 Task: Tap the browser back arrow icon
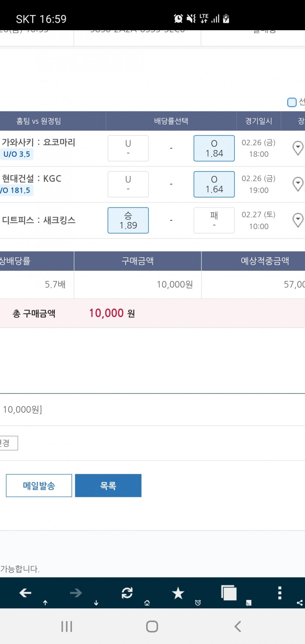tap(25, 593)
